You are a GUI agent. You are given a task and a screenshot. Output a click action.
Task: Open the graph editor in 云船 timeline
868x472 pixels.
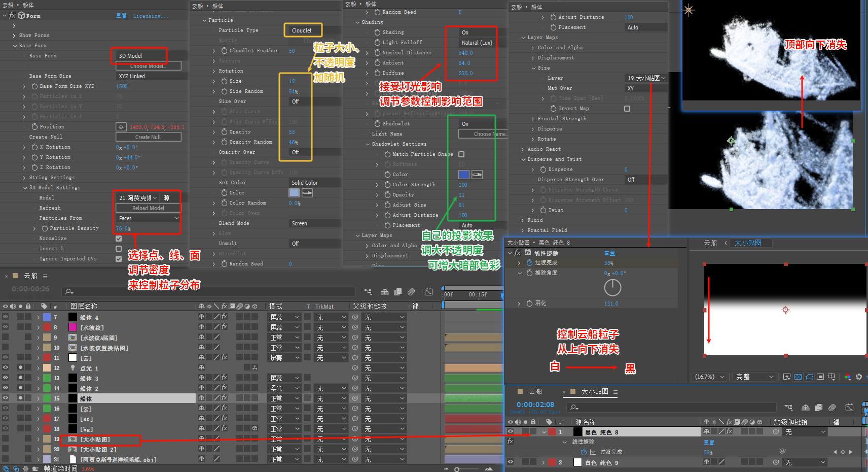pos(428,292)
